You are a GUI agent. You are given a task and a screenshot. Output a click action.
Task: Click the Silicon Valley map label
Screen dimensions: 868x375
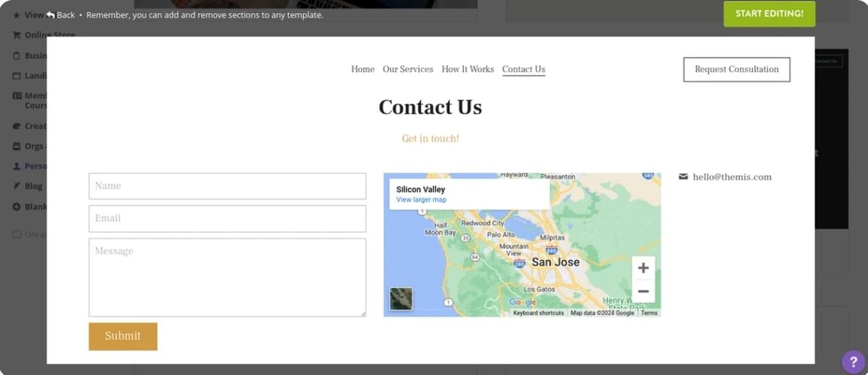coord(421,189)
